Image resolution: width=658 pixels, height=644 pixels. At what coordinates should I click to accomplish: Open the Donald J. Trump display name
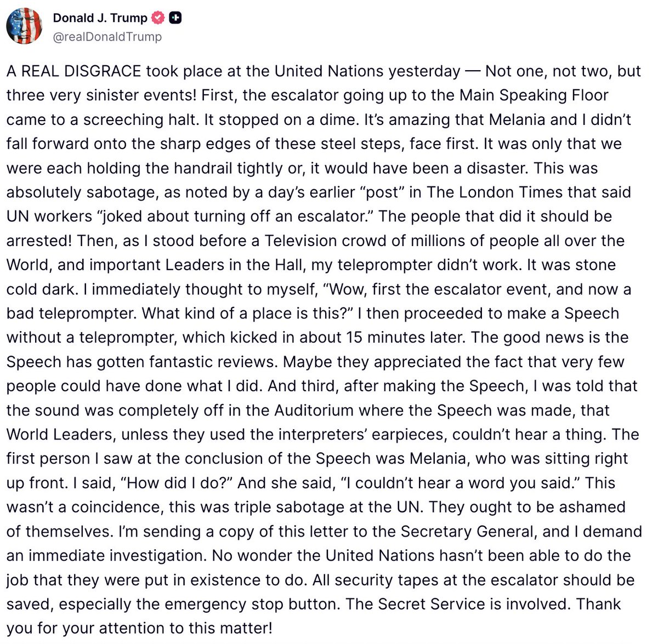[100, 18]
